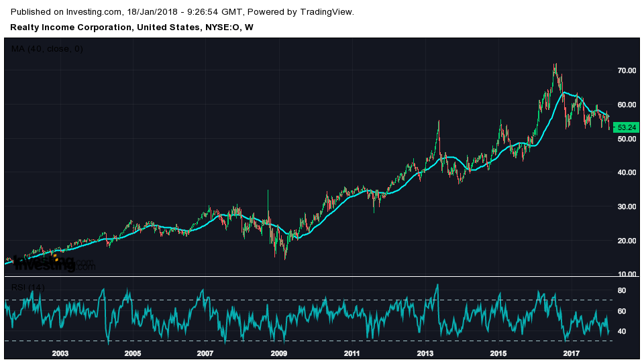Click the 2003 year on time axis

tap(60, 353)
